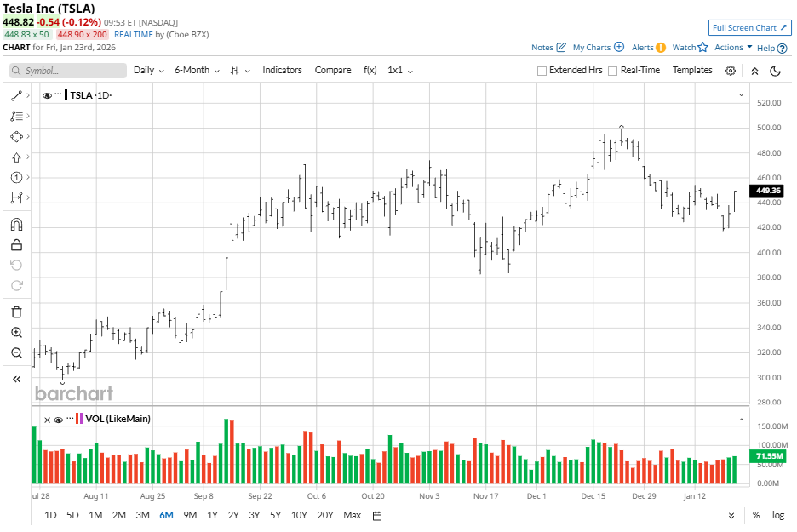This screenshot has width=797, height=532.
Task: Collapse the chart header with double chevron
Action: [x=754, y=72]
